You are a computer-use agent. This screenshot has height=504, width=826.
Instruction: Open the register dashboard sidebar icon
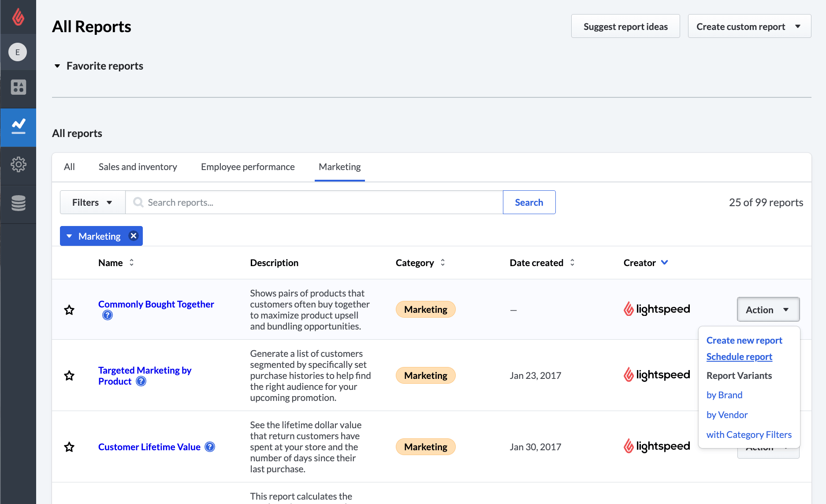click(18, 87)
